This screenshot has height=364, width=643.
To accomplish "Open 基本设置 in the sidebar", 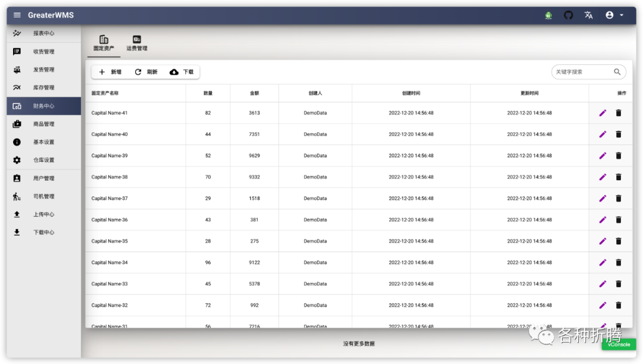I will click(43, 142).
